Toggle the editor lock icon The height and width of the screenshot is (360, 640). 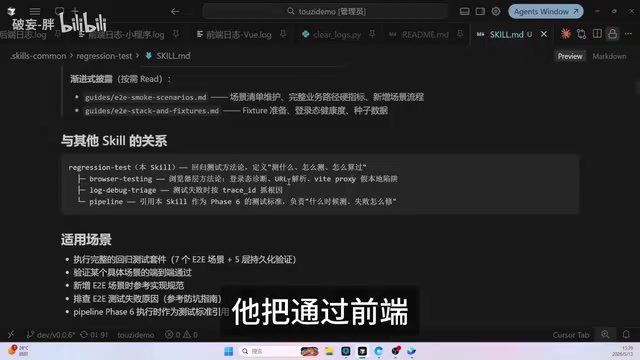tap(613, 34)
